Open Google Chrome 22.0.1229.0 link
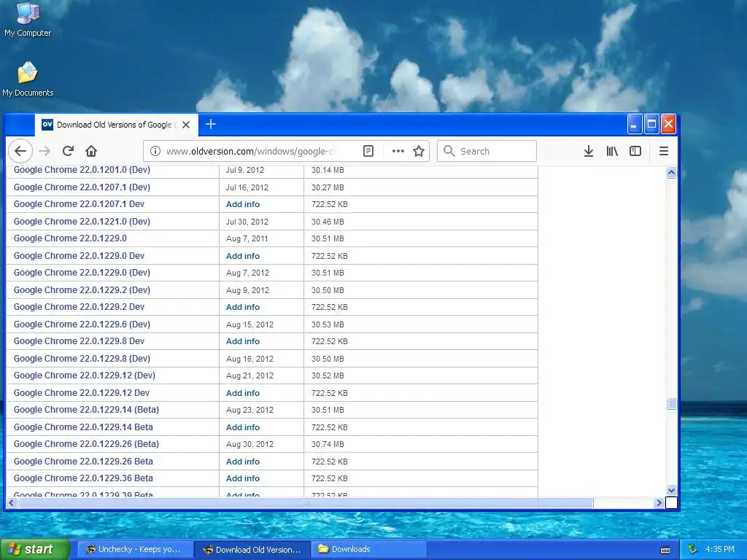Screen dimensions: 747x560 (70, 238)
